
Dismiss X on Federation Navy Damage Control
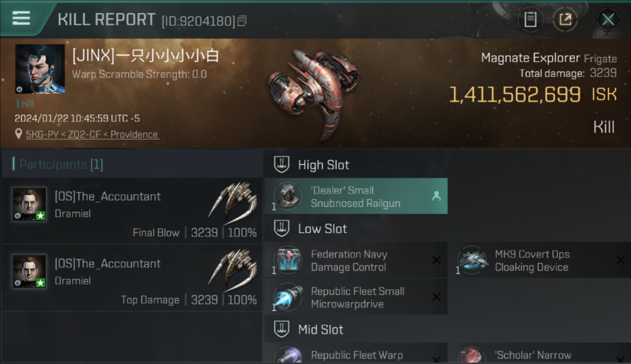(436, 260)
